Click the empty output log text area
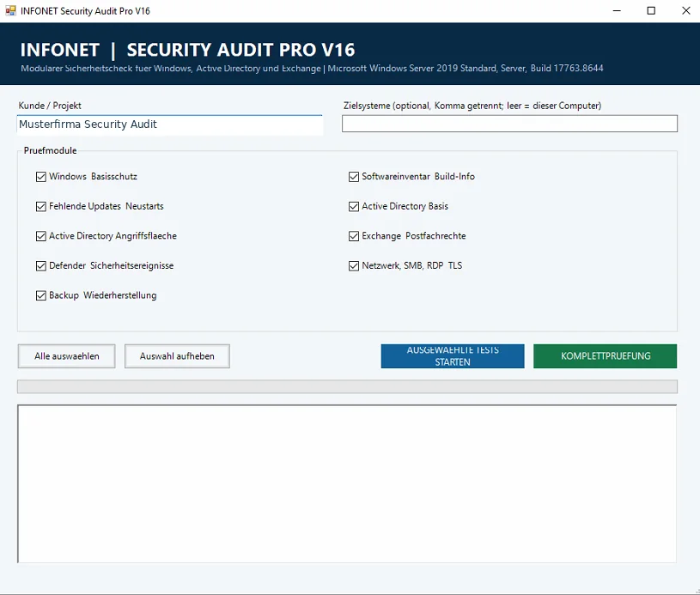Screen dimensions: 700x595 point(347,484)
